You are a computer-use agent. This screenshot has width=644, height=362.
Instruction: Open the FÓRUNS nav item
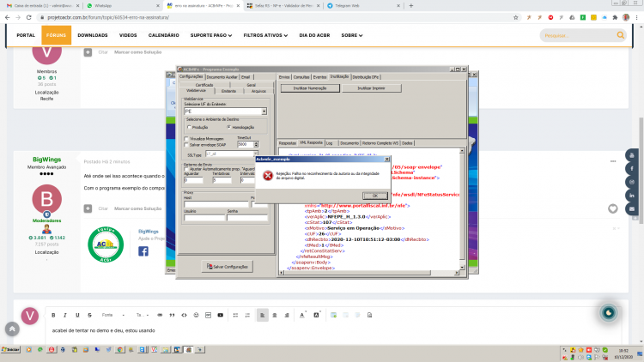(x=57, y=35)
